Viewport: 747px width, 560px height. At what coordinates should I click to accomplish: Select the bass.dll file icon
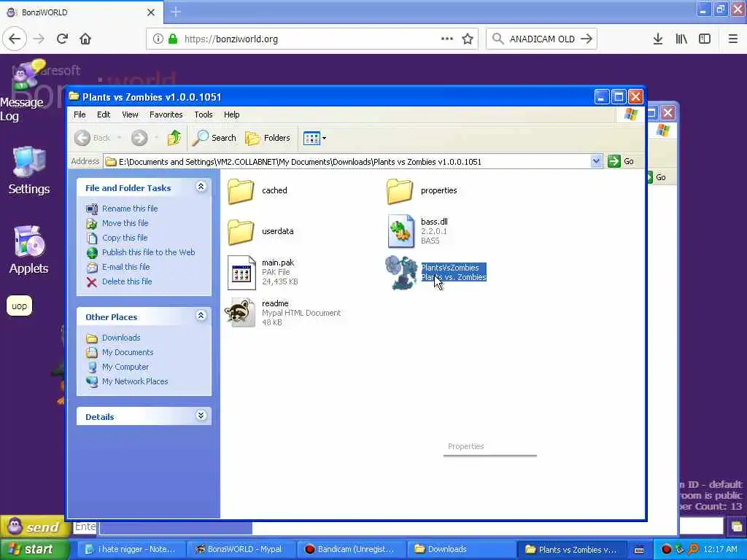[x=400, y=231]
